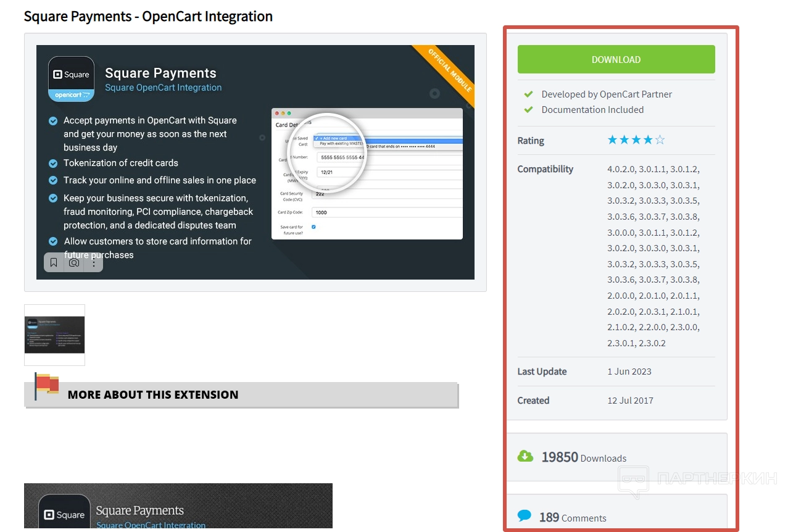Viewport: 809px width, 532px height.
Task: Click the Last Update label
Action: (x=542, y=372)
